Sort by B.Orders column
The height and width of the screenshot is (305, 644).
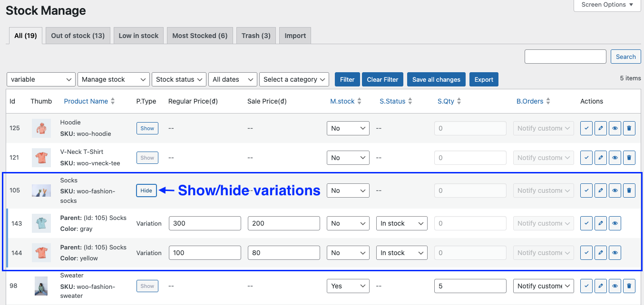point(534,101)
